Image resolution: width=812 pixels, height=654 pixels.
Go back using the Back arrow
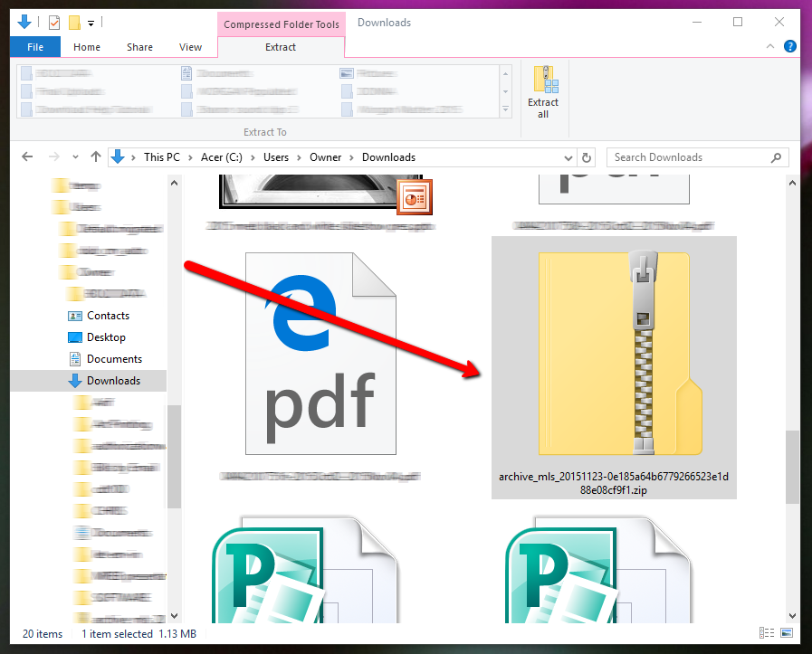click(27, 157)
